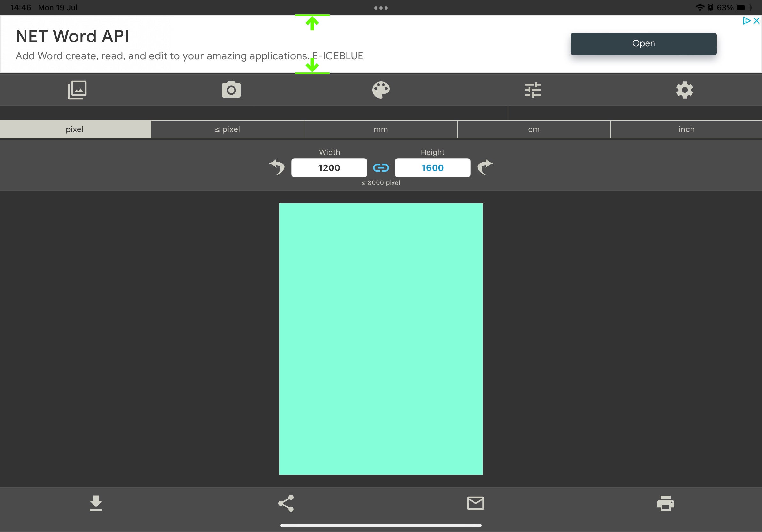Open the color palette icon
Screen dimensions: 762x532
(381, 90)
